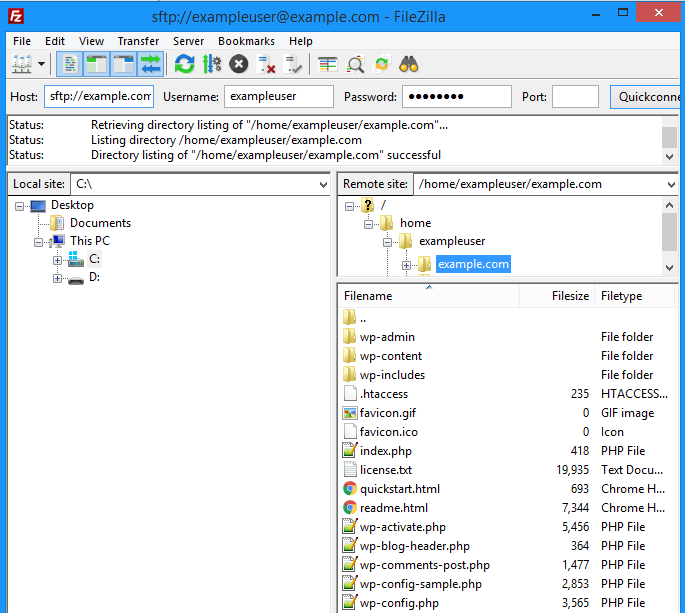Screen dimensions: 685x613
Task: Collapse the remote home folder node
Action: click(368, 224)
